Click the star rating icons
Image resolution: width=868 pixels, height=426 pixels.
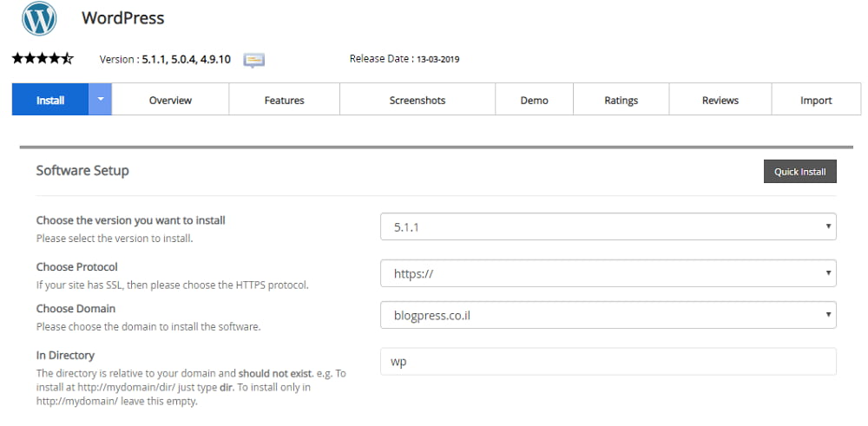point(43,58)
